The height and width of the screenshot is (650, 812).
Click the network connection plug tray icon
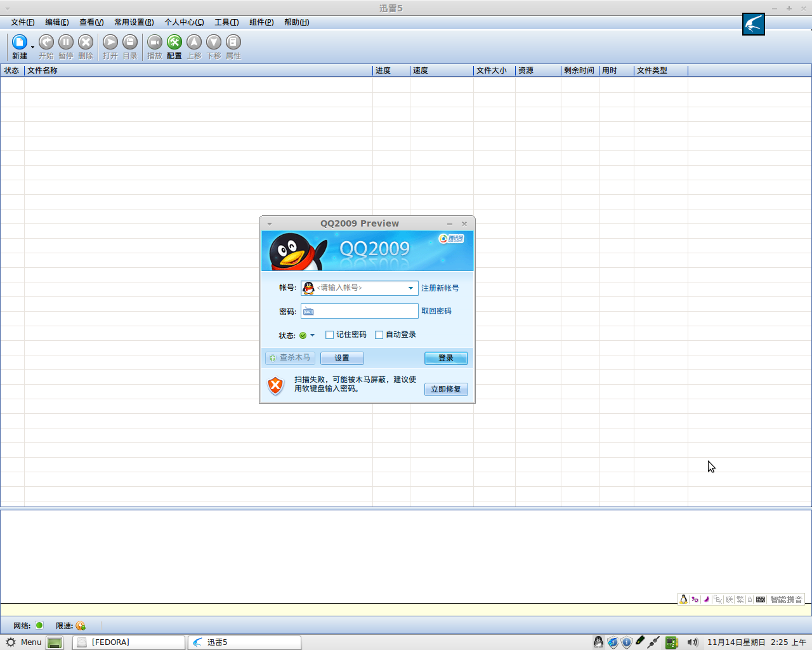[x=654, y=642]
